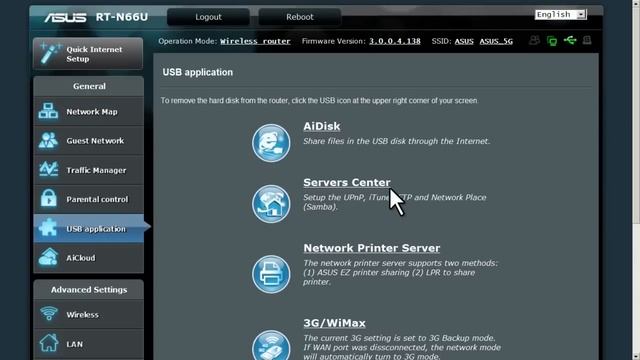Click the Guest Network people icon
The width and height of the screenshot is (640, 360).
point(48,140)
